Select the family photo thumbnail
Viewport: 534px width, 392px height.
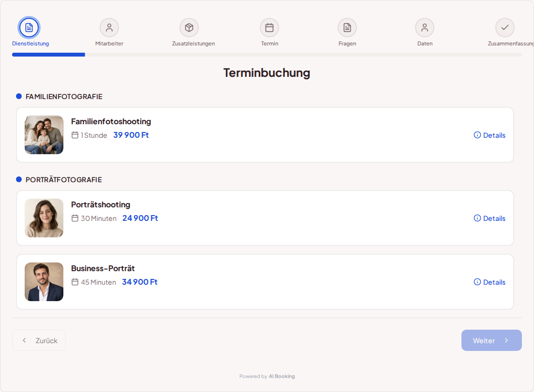pyautogui.click(x=44, y=135)
